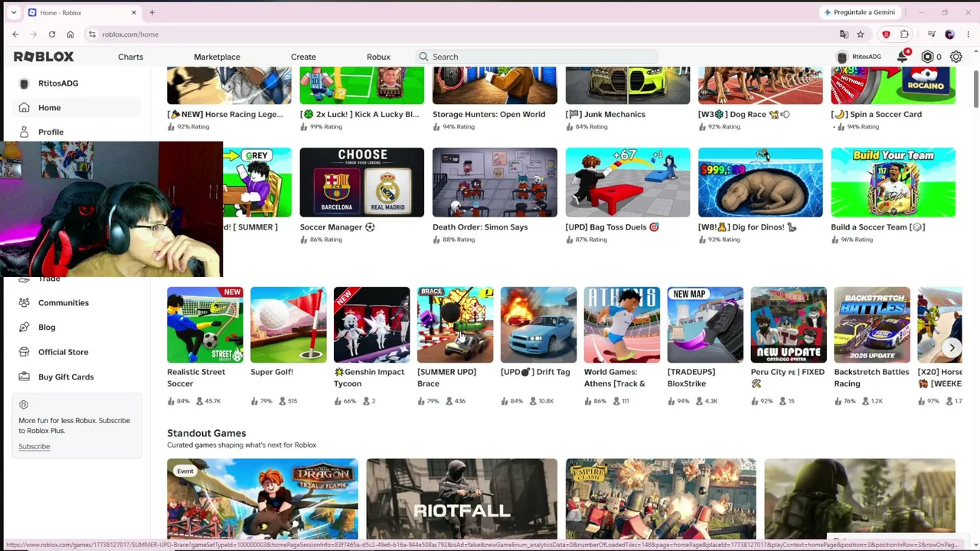
Task: Open the Genshin Impact Tycoon thumbnail
Action: (372, 324)
